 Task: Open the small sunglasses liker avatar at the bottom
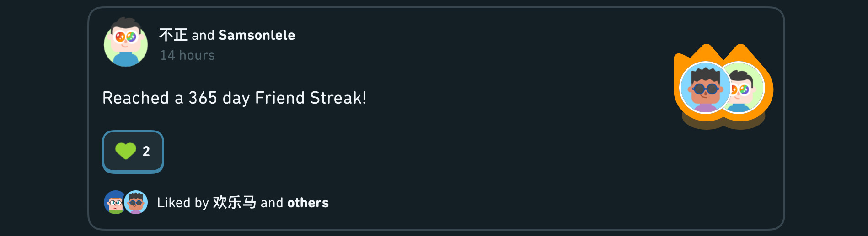point(136,202)
